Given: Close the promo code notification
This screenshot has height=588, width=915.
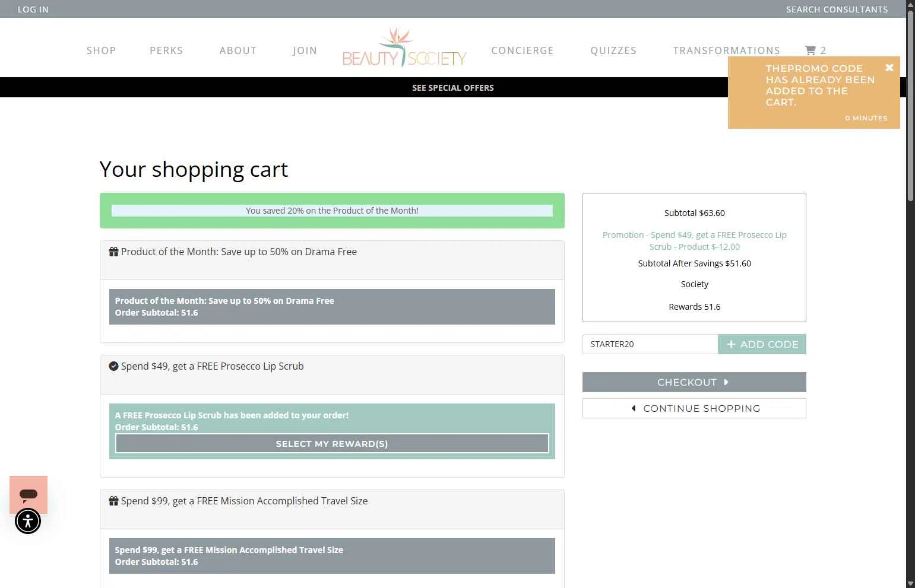Looking at the screenshot, I should [x=889, y=68].
